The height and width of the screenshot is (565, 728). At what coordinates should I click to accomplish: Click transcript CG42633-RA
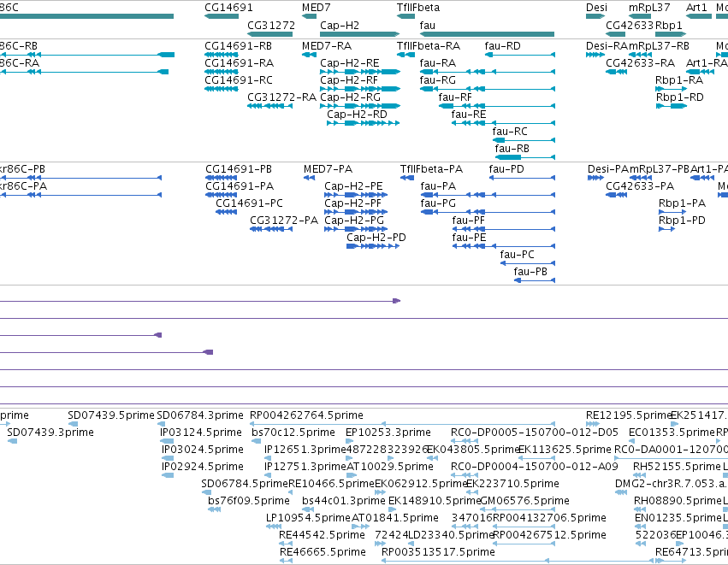[x=640, y=63]
